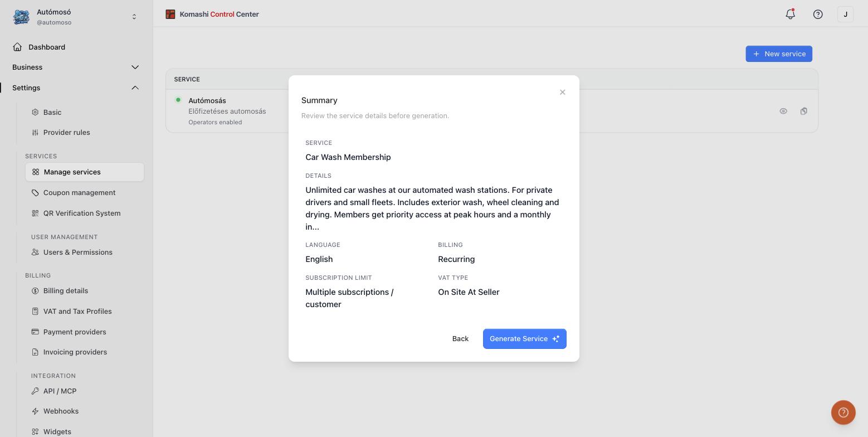The width and height of the screenshot is (868, 437).
Task: Open Invoicing providers
Action: pyautogui.click(x=75, y=352)
